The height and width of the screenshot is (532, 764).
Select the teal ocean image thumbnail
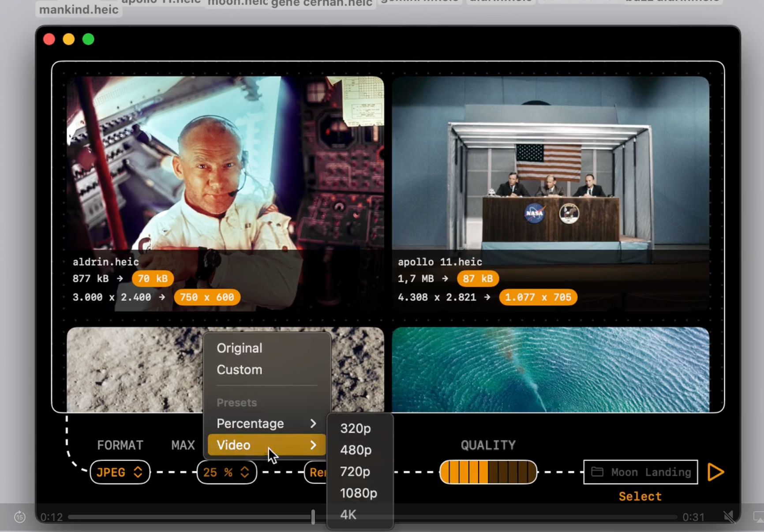tap(551, 370)
